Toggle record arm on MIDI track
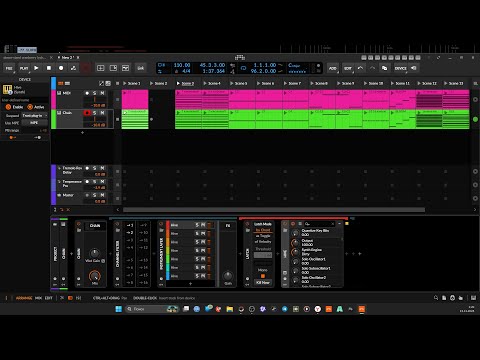Viewport: 480px width, 360px height. (x=87, y=93)
